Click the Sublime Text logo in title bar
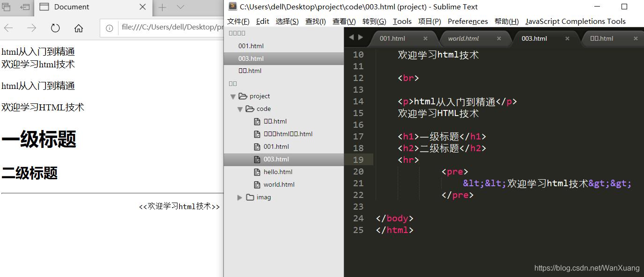 232,6
